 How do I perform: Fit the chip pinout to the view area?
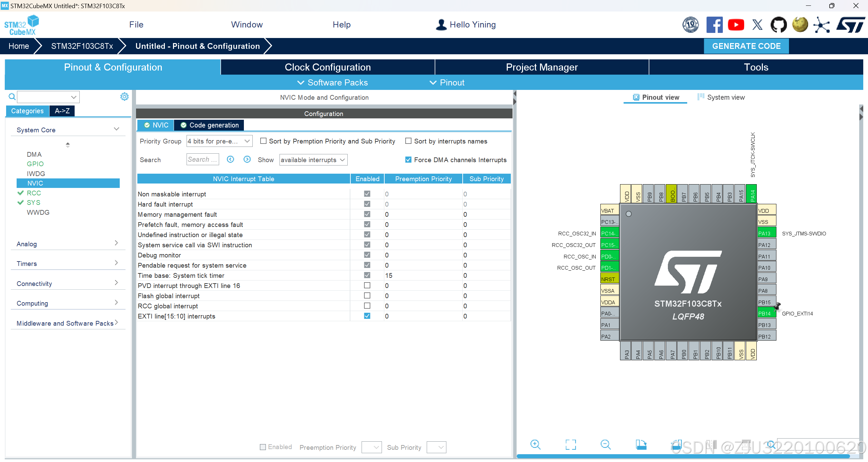[x=571, y=444]
